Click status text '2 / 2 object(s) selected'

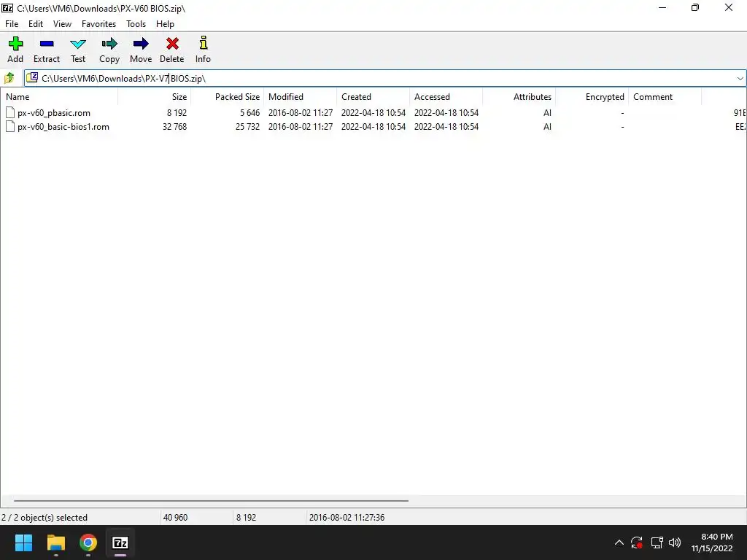(44, 518)
